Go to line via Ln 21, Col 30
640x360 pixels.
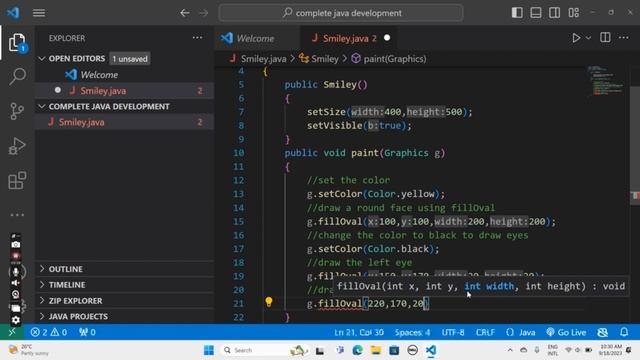point(359,332)
